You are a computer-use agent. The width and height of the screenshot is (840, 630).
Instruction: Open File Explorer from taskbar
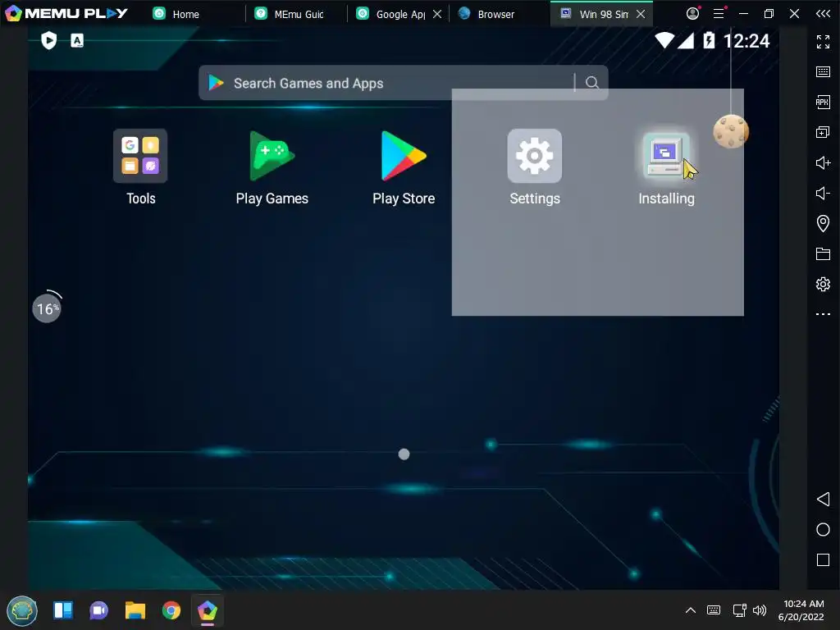(135, 610)
